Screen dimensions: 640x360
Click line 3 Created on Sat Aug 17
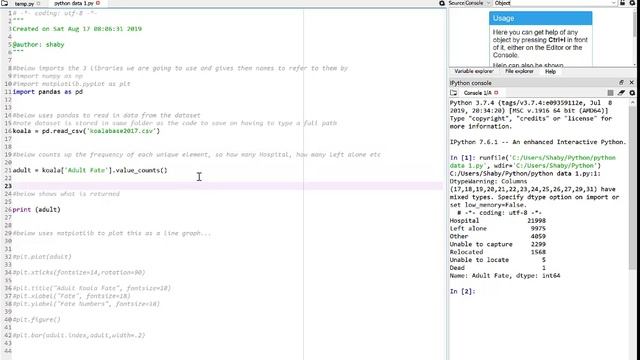click(77, 29)
